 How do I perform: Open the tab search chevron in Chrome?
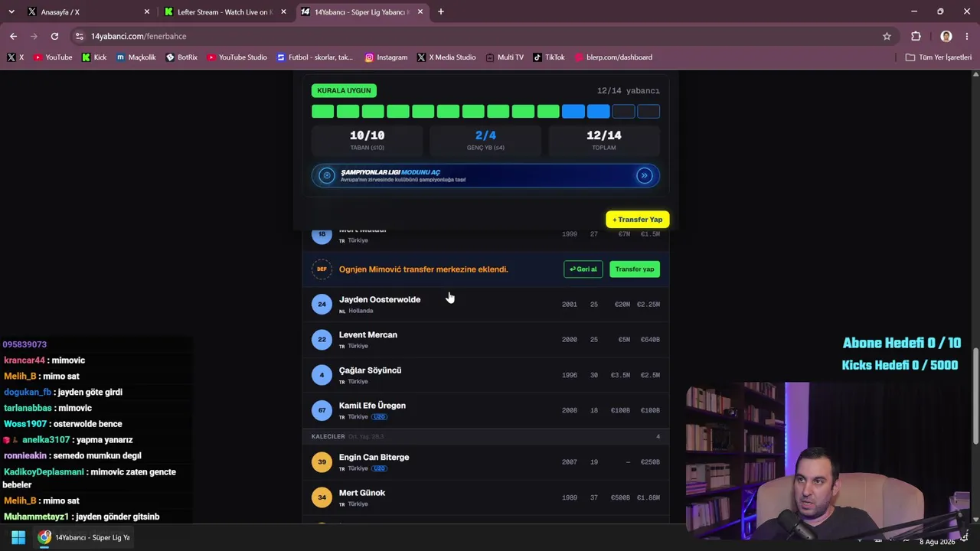click(11, 11)
